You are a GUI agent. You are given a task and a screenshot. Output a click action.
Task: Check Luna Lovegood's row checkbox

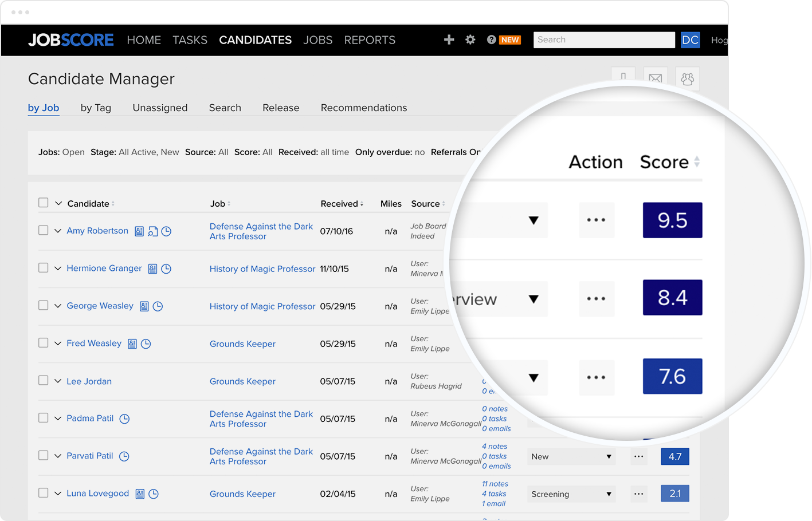[43, 492]
